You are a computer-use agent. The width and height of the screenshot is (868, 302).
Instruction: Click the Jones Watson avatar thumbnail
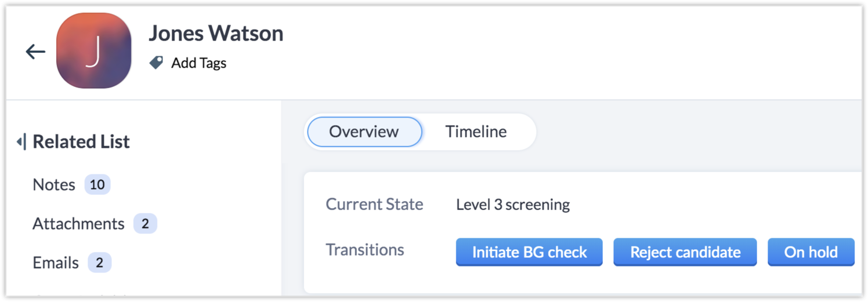coord(94,51)
